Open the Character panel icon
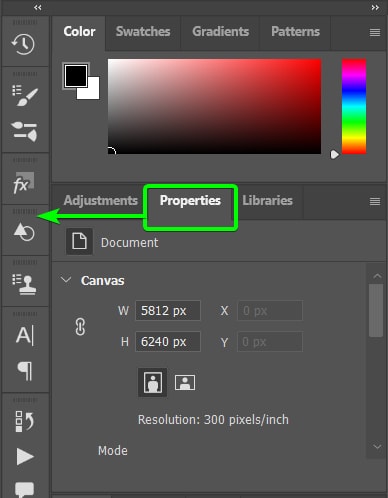This screenshot has height=498, width=388. click(25, 335)
